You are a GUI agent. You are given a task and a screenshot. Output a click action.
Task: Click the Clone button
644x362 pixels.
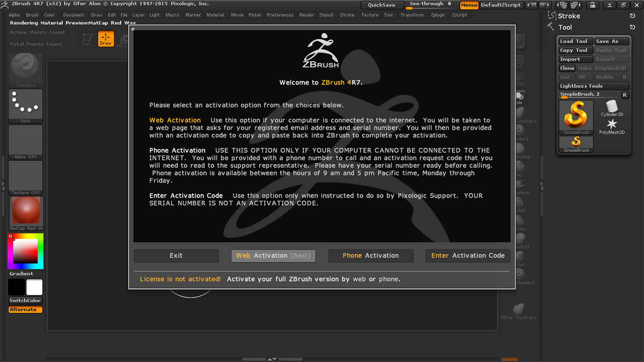point(567,68)
